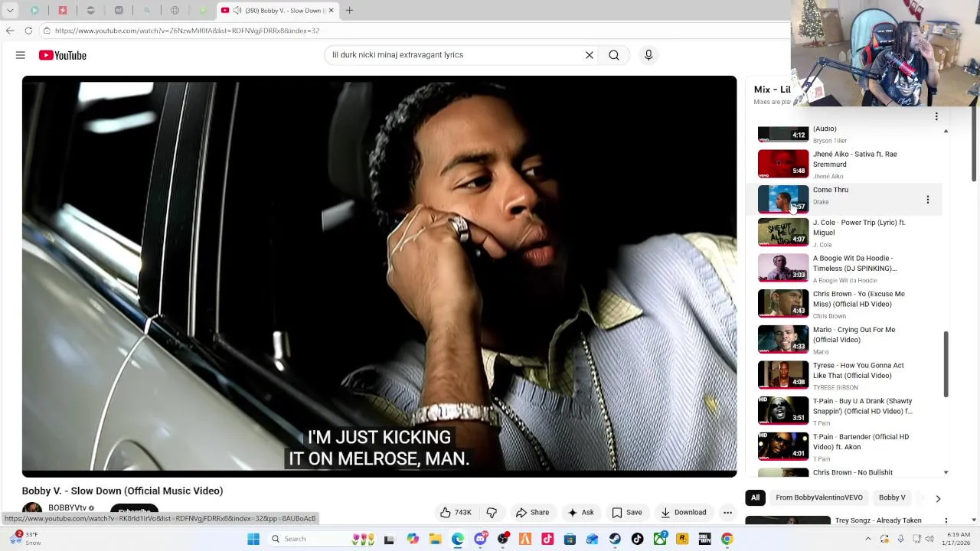The height and width of the screenshot is (551, 980).
Task: Clear the search box with the X
Action: point(590,55)
